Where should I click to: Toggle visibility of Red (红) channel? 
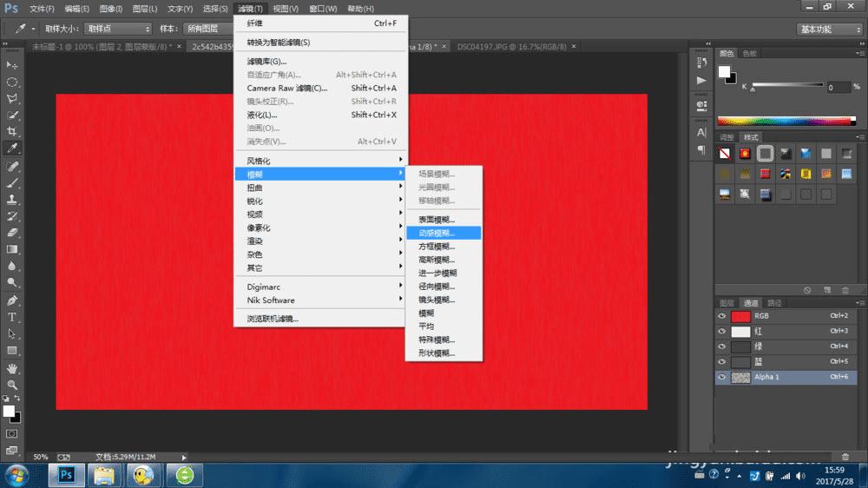tap(722, 331)
